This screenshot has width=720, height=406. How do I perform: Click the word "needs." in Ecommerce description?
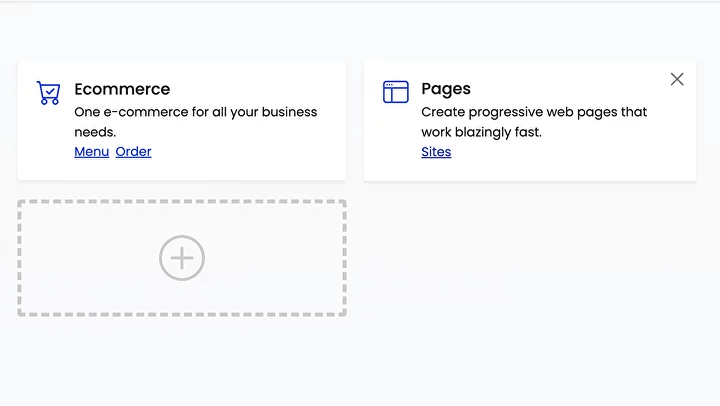[x=95, y=132]
